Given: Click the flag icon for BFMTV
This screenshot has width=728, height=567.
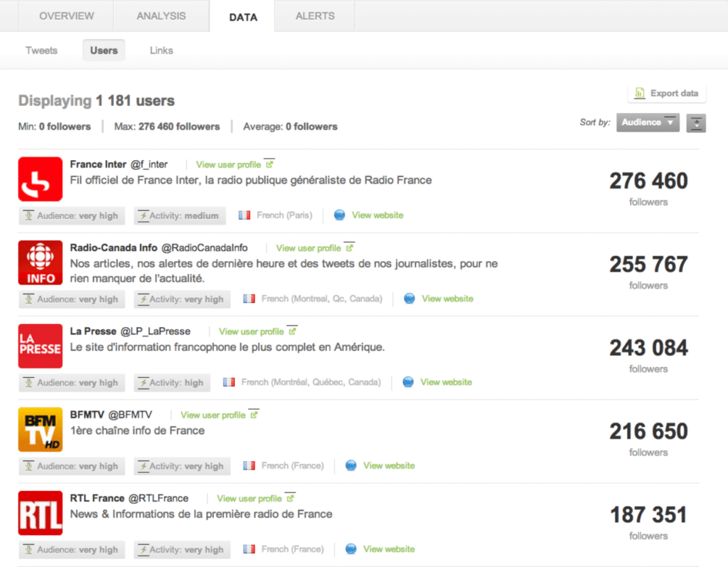Looking at the screenshot, I should pyautogui.click(x=249, y=465).
